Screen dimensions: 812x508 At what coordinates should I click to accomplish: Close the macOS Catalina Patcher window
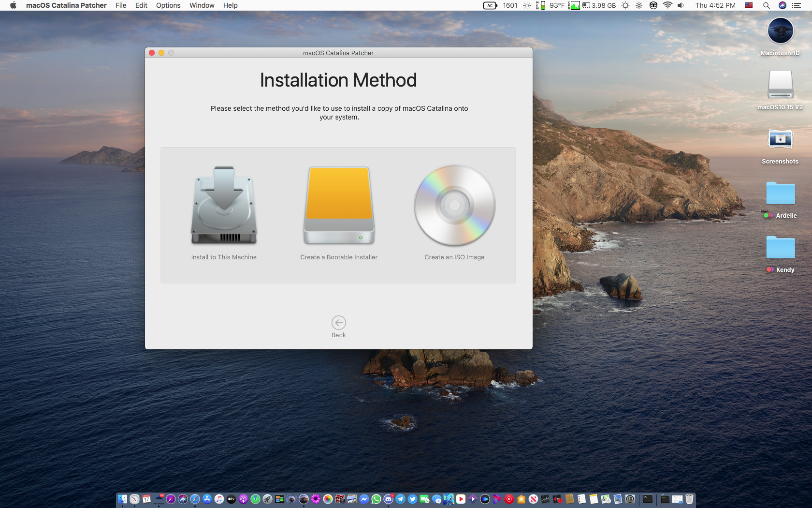(152, 53)
